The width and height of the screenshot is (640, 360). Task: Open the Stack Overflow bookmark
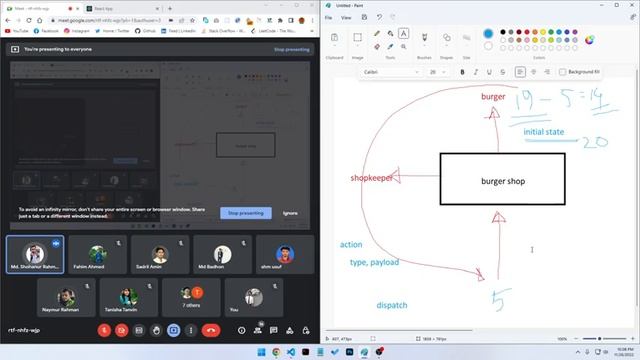tap(224, 31)
